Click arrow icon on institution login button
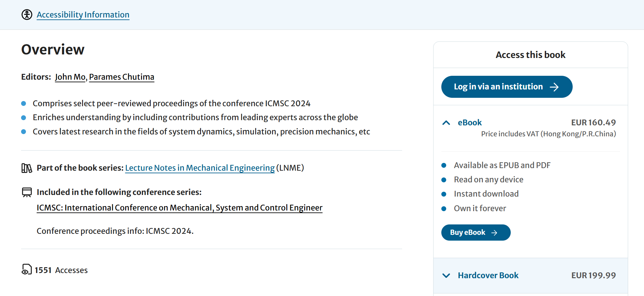Screen dimensions: 644x296 [x=554, y=87]
